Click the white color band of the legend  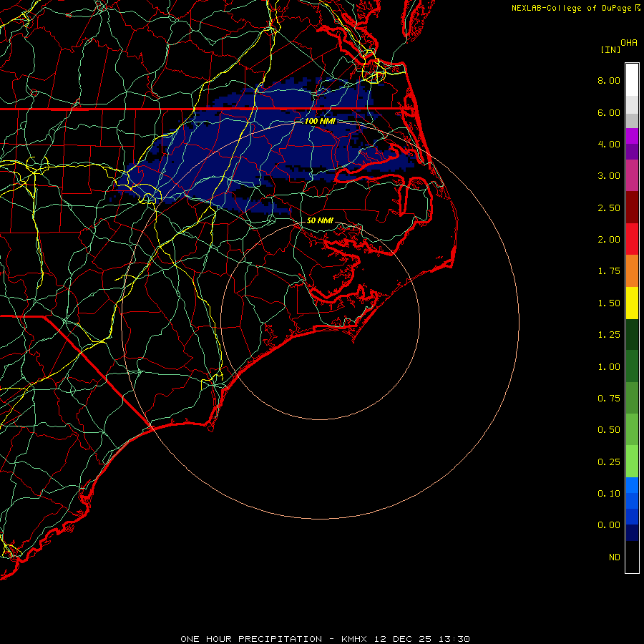click(x=632, y=80)
